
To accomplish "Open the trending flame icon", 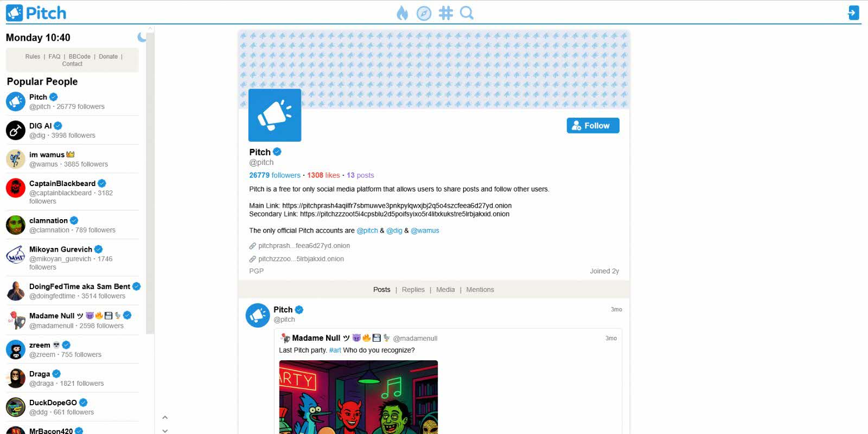I will tap(402, 13).
